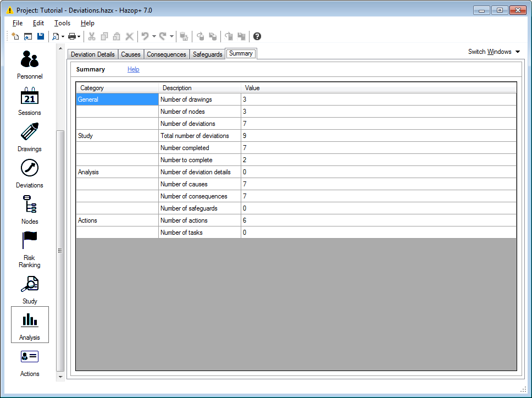
Task: Select the General category cell
Action: 117,99
